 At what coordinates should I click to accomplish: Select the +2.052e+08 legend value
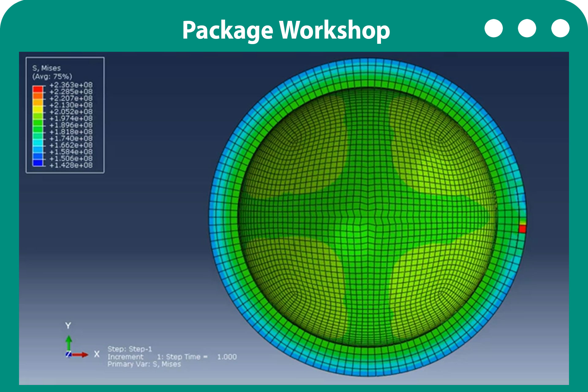click(71, 112)
